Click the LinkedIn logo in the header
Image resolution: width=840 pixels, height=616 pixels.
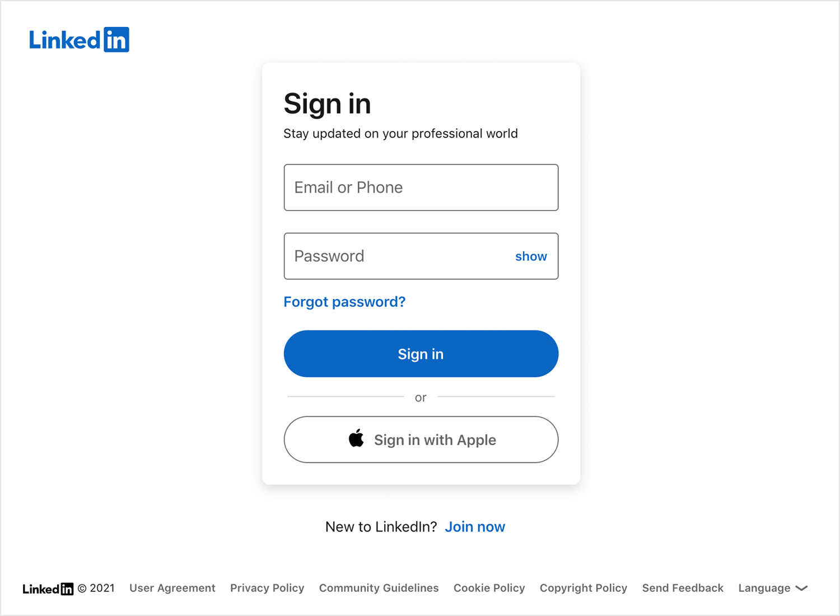[78, 39]
